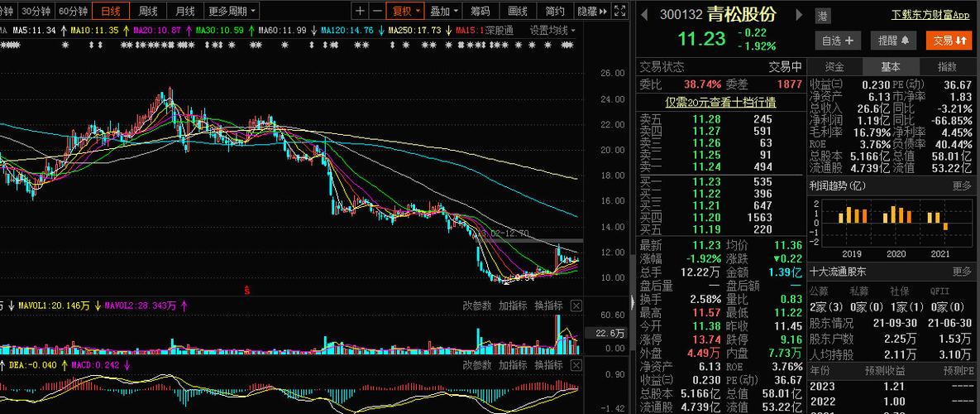Click 社保 1家(1) holder entry
Screen dimensions: 980x414
coord(907,306)
